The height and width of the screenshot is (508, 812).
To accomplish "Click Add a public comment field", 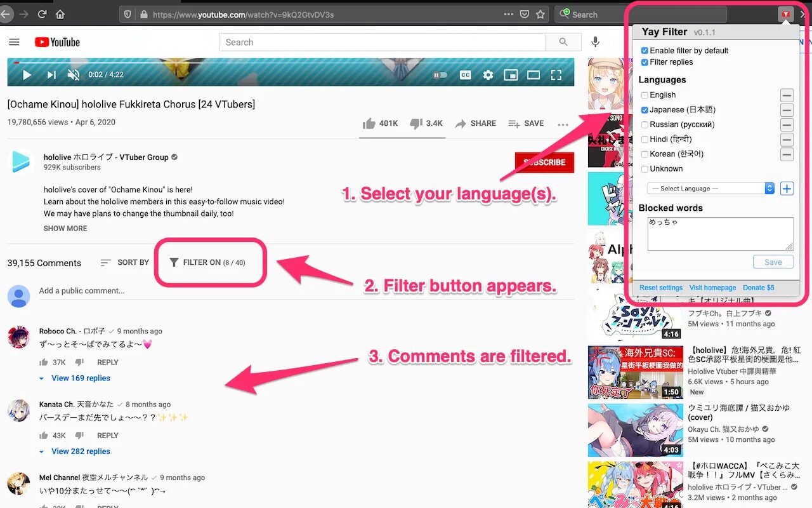I will coord(306,291).
